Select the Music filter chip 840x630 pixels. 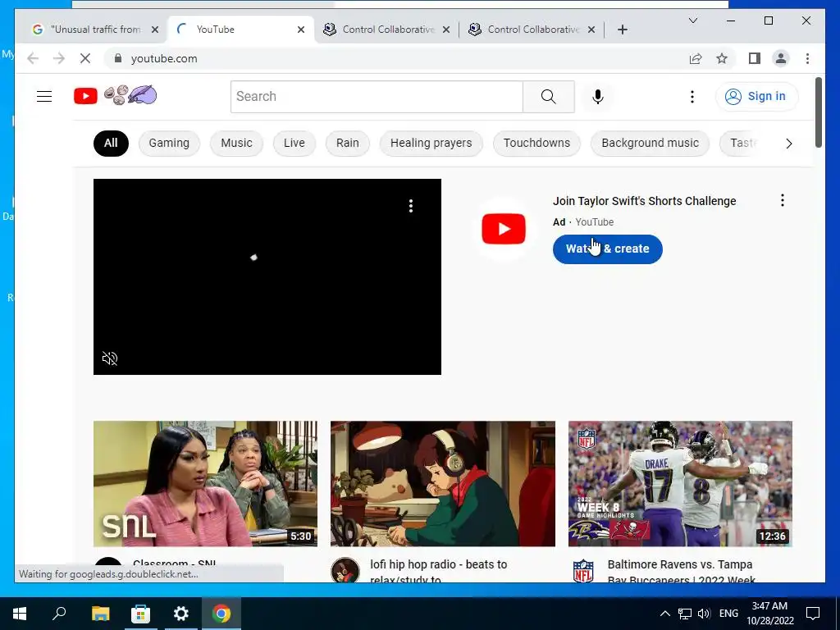(236, 143)
